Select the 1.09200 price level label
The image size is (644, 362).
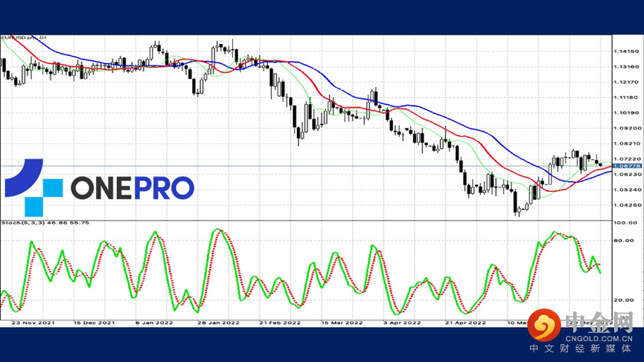[x=627, y=128]
